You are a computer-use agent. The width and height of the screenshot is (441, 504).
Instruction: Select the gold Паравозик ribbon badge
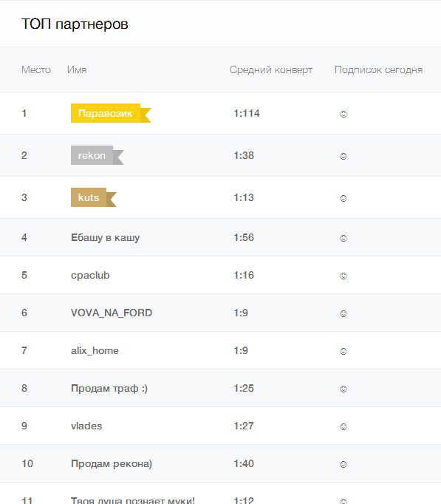click(111, 113)
